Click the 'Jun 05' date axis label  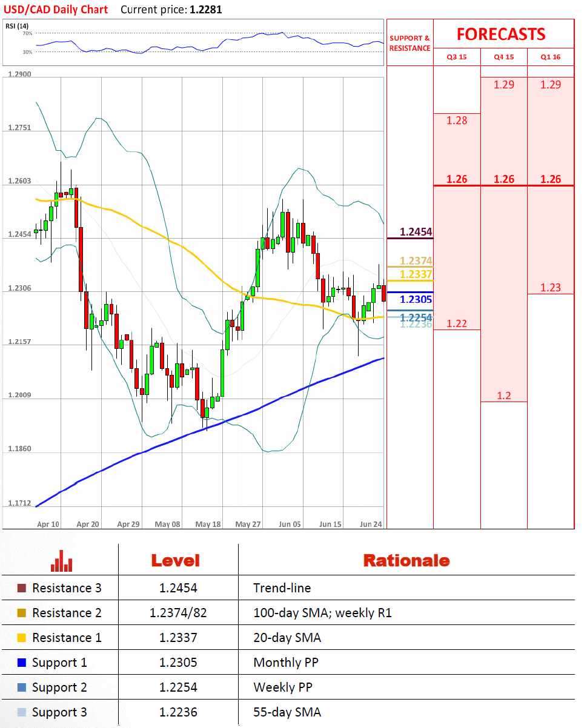click(x=289, y=524)
